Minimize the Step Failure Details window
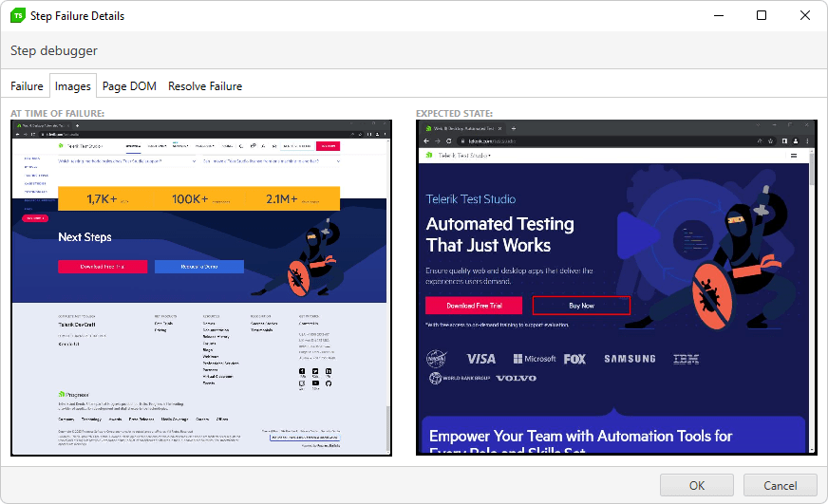Viewport: 828px width, 504px height. point(719,15)
